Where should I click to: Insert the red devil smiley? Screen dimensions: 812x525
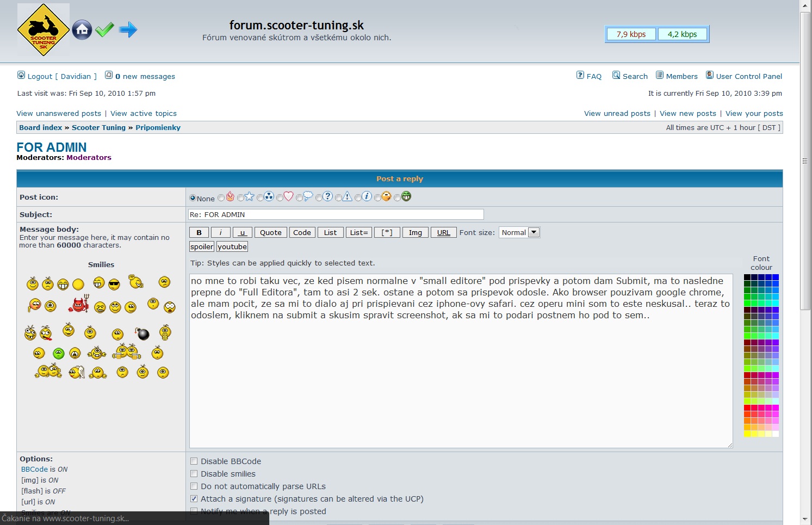point(79,305)
